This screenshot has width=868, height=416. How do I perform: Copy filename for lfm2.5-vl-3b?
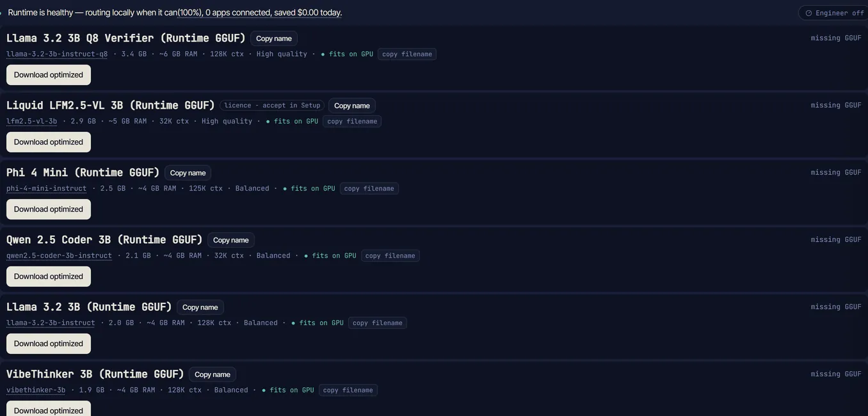(x=352, y=122)
